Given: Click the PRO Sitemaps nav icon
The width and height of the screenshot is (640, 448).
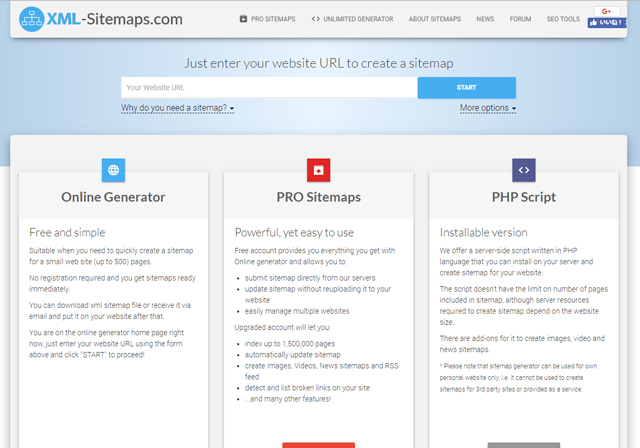Looking at the screenshot, I should tap(243, 19).
